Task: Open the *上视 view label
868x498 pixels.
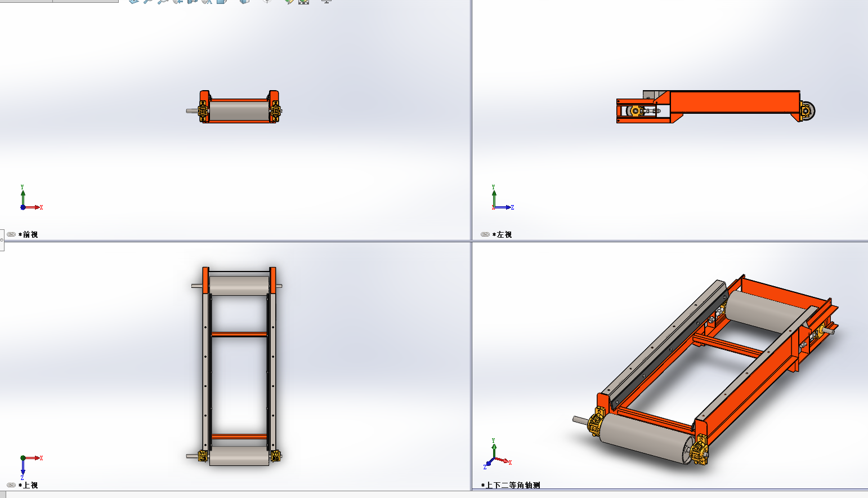Action: [x=28, y=485]
